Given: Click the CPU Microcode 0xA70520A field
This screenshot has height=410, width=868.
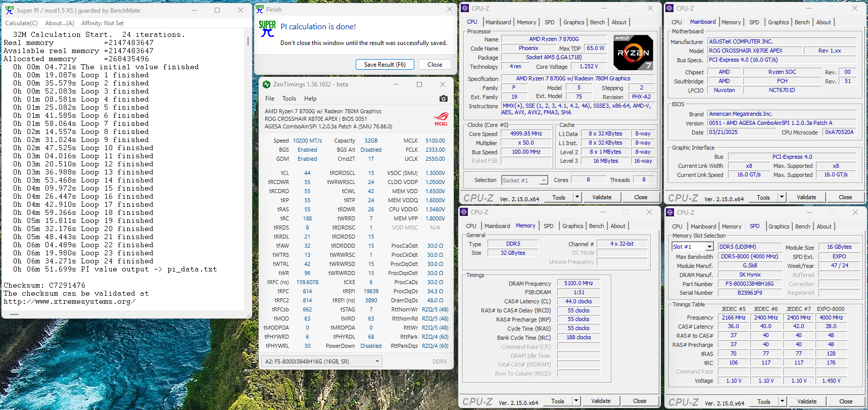Looking at the screenshot, I should click(x=839, y=132).
